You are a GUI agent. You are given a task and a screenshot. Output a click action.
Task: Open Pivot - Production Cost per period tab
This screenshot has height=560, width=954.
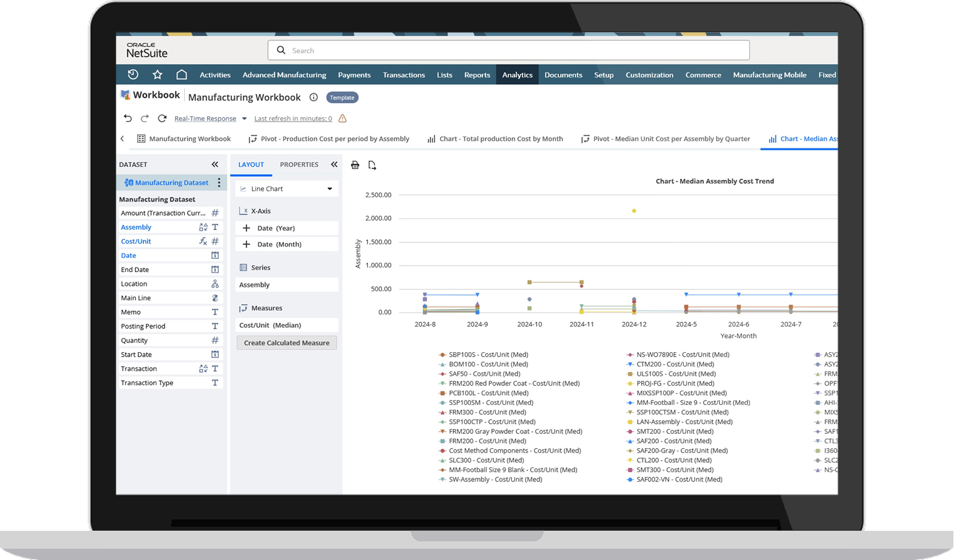[x=329, y=138]
